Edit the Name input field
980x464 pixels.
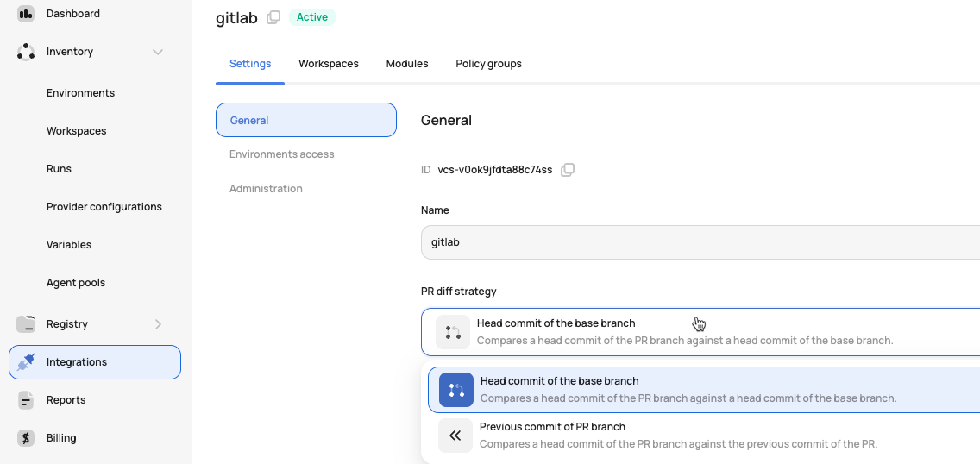[x=700, y=242]
